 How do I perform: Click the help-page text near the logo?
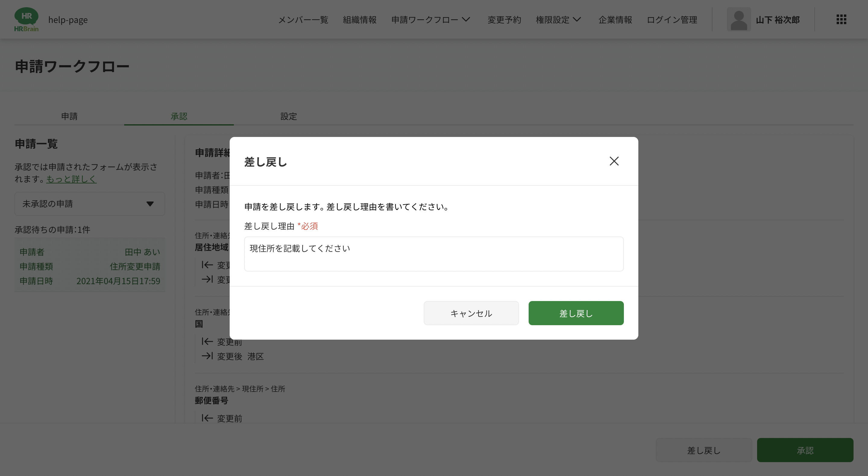tap(68, 20)
